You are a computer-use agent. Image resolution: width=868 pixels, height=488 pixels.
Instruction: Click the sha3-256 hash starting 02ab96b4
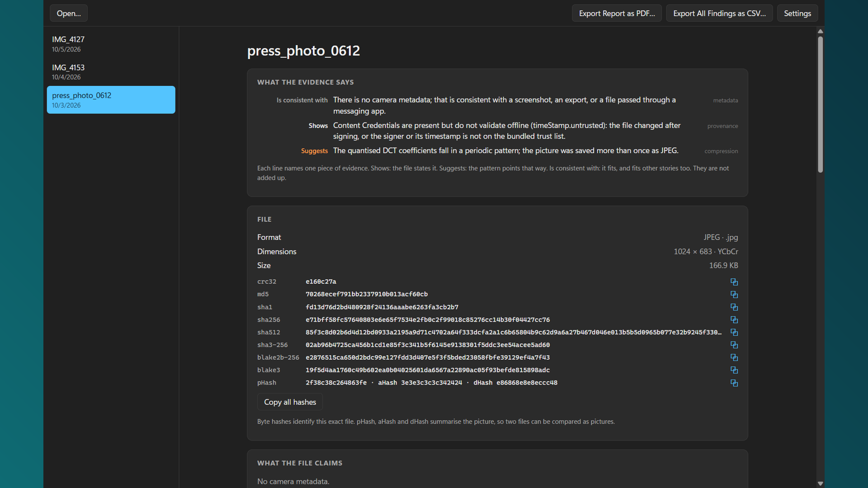click(x=428, y=345)
